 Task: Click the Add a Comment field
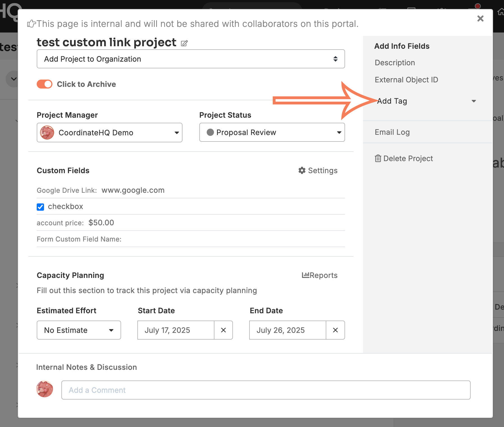(x=266, y=390)
